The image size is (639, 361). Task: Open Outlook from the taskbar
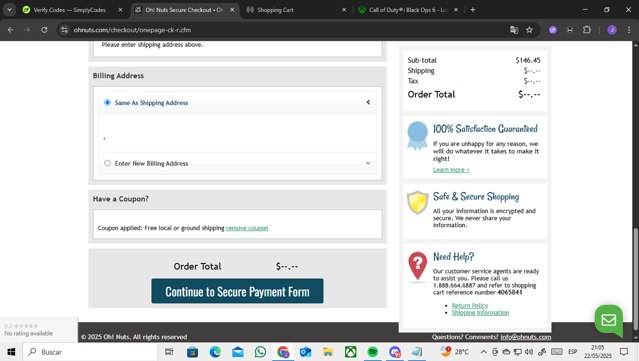305,352
